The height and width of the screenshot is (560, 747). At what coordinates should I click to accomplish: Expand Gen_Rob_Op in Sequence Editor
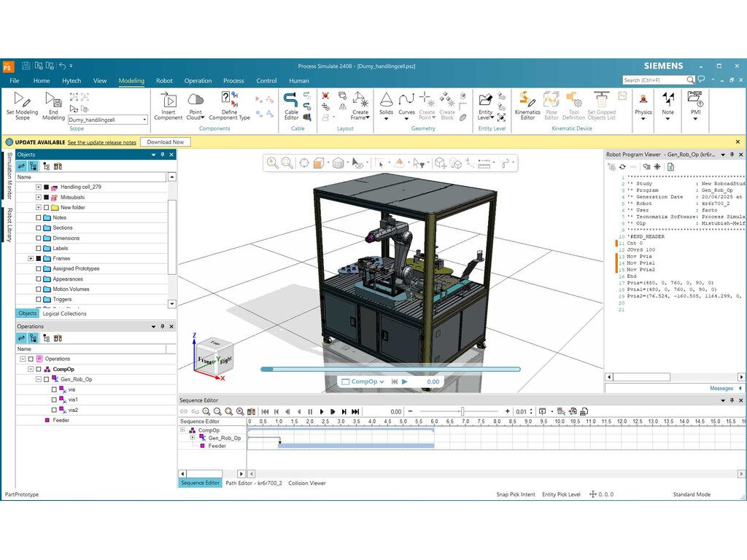193,437
